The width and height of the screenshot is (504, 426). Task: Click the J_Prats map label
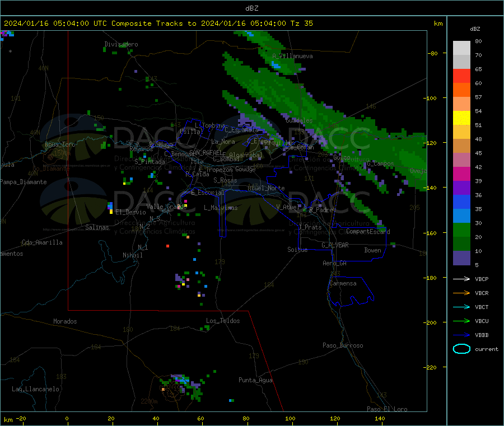(x=310, y=227)
